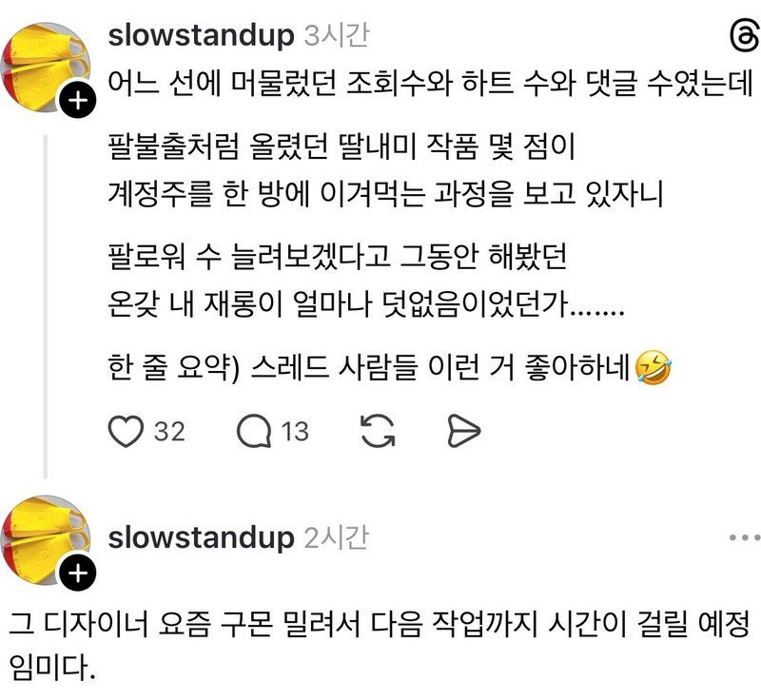
Task: Open the 2시간 timestamp of reply post
Action: pos(337,538)
